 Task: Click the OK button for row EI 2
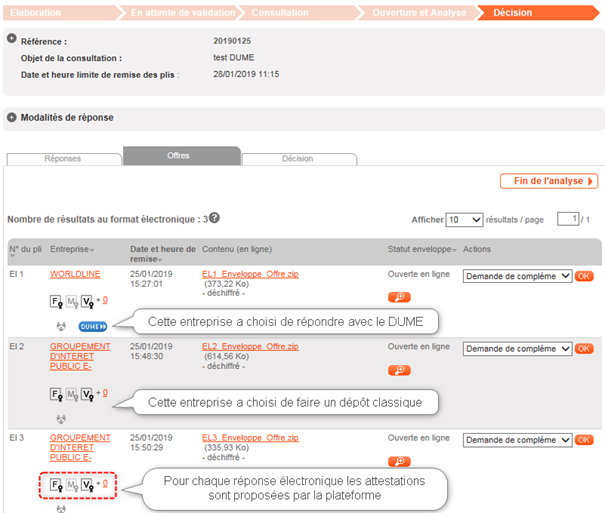click(584, 349)
